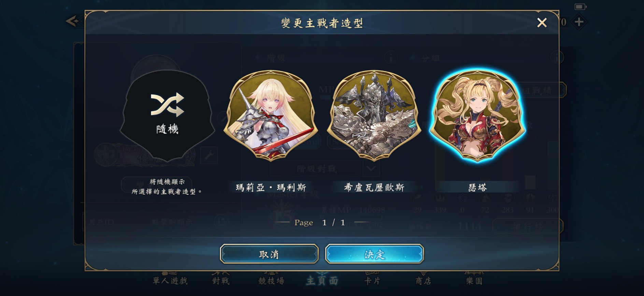Choose the 希盧瓦歷歐斯 leader portrait
This screenshot has height=296, width=644.
[x=374, y=116]
